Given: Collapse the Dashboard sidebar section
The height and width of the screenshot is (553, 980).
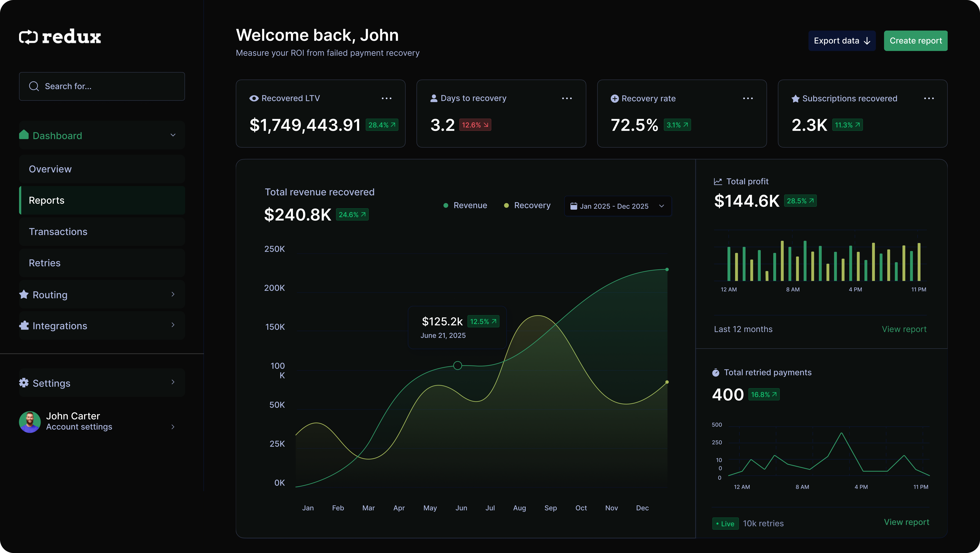Looking at the screenshot, I should click(x=173, y=135).
